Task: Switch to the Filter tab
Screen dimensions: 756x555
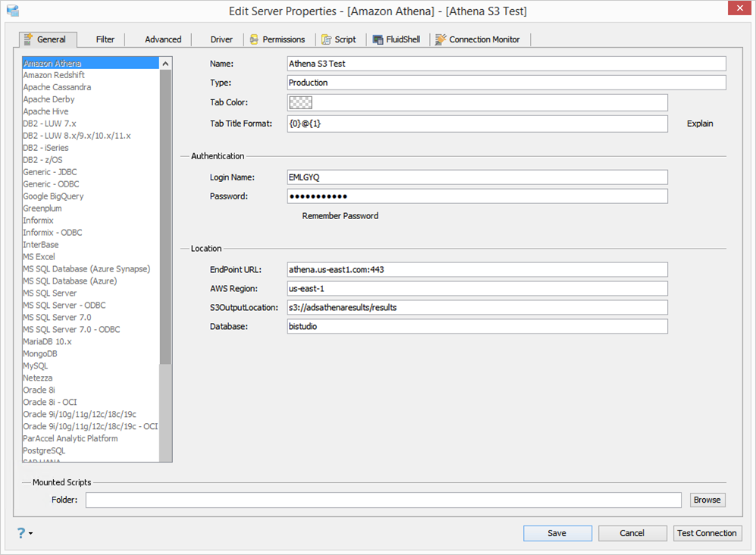Action: (105, 39)
